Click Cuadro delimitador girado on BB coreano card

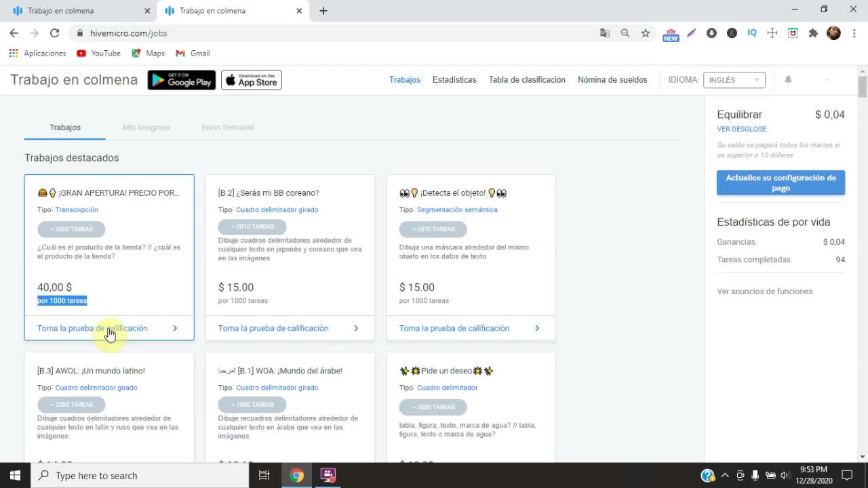(277, 210)
